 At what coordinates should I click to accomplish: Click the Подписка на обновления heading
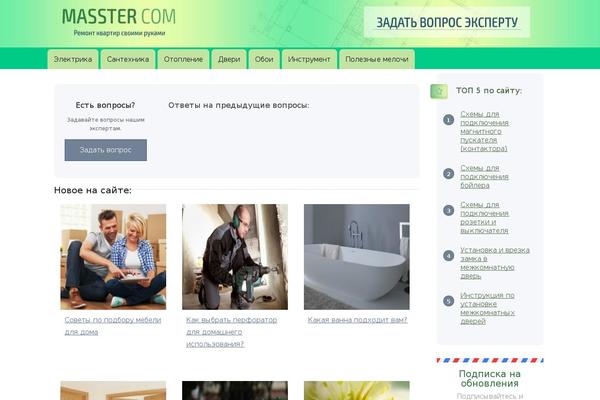[x=489, y=379]
